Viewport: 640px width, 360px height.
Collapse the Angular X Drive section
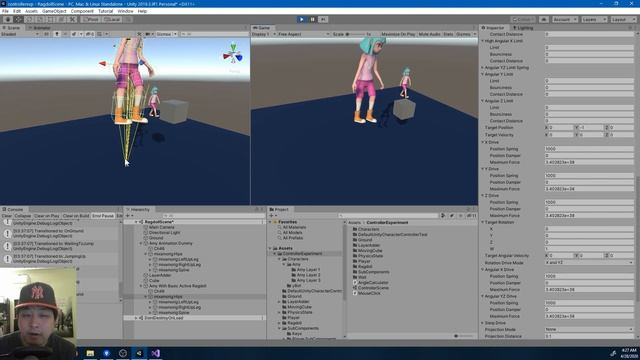pos(482,270)
